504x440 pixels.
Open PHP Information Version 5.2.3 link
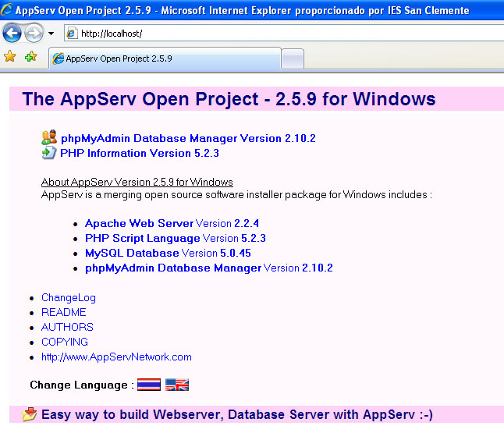pos(140,153)
